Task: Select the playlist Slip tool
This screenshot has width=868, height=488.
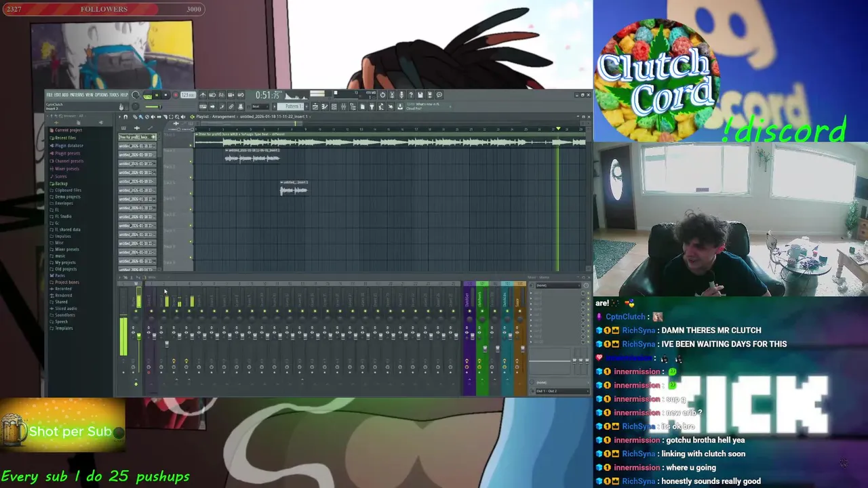Action: point(159,117)
